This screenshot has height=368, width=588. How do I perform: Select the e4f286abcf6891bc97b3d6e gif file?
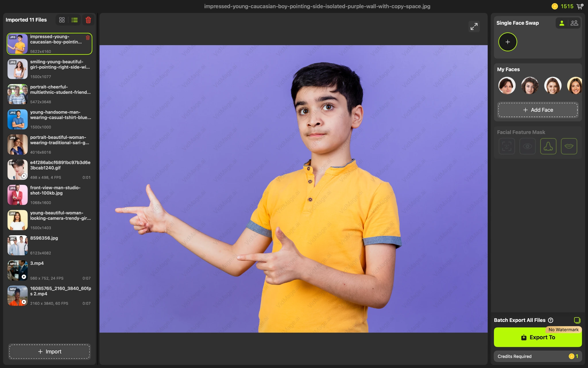(x=49, y=170)
